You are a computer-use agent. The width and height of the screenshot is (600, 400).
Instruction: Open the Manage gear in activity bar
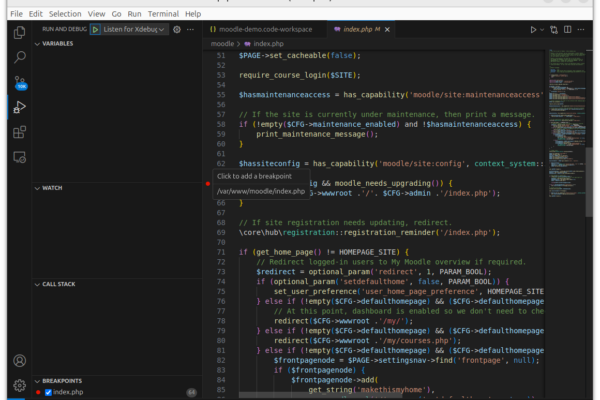point(20,385)
